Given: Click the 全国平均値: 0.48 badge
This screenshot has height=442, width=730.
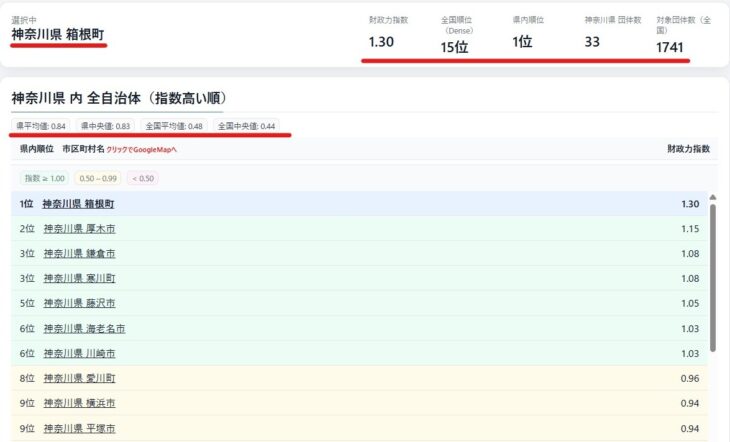Looking at the screenshot, I should pyautogui.click(x=174, y=126).
